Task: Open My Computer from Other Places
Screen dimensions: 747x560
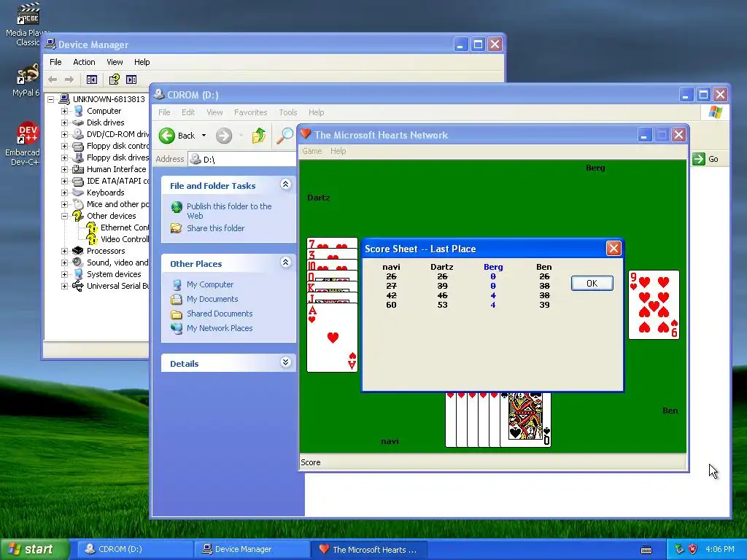Action: point(210,284)
